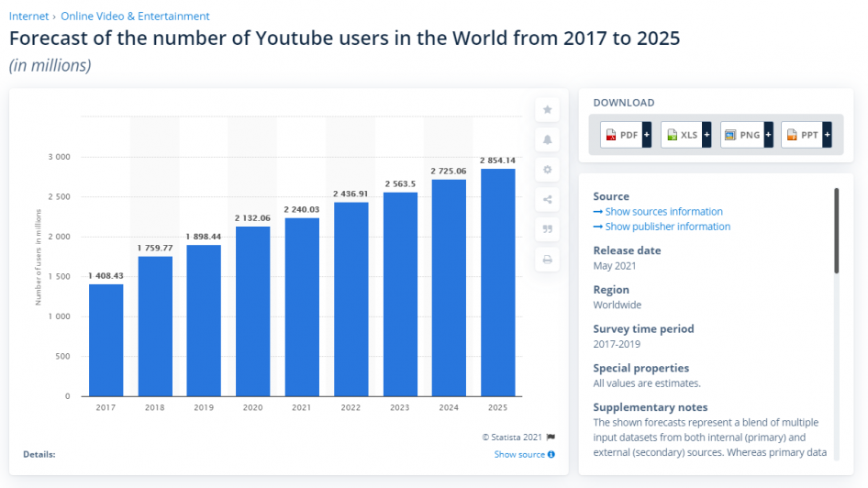Click the 2022 bar in chart
Viewport: 868px width, 488px height.
351,299
